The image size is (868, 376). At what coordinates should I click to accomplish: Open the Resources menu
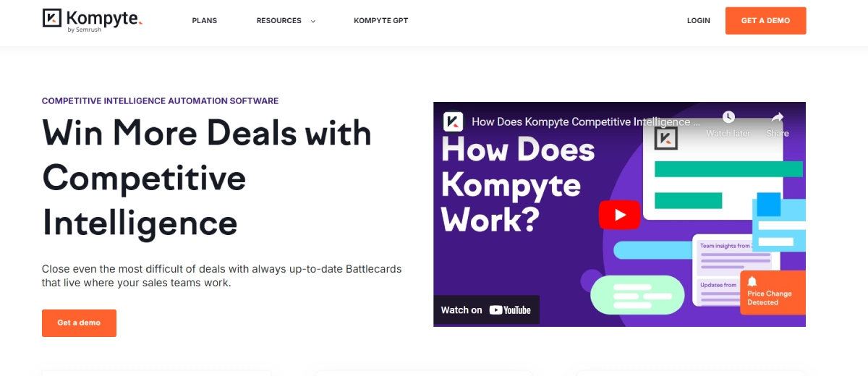pyautogui.click(x=278, y=21)
